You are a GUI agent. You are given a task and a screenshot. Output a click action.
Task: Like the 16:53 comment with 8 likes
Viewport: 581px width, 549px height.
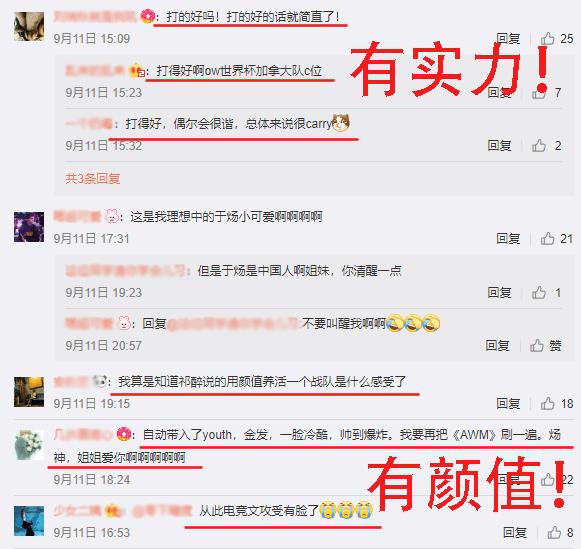pos(560,533)
